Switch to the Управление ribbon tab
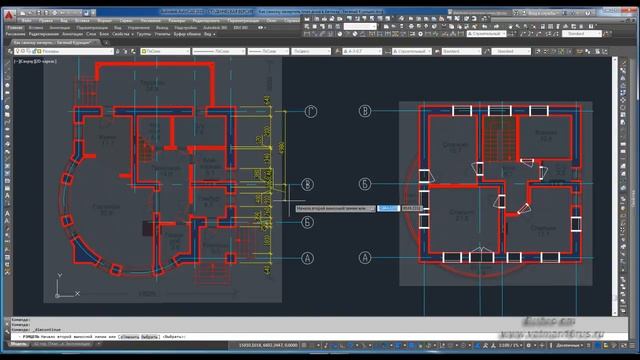This screenshot has height=360, width=640. pos(139,28)
